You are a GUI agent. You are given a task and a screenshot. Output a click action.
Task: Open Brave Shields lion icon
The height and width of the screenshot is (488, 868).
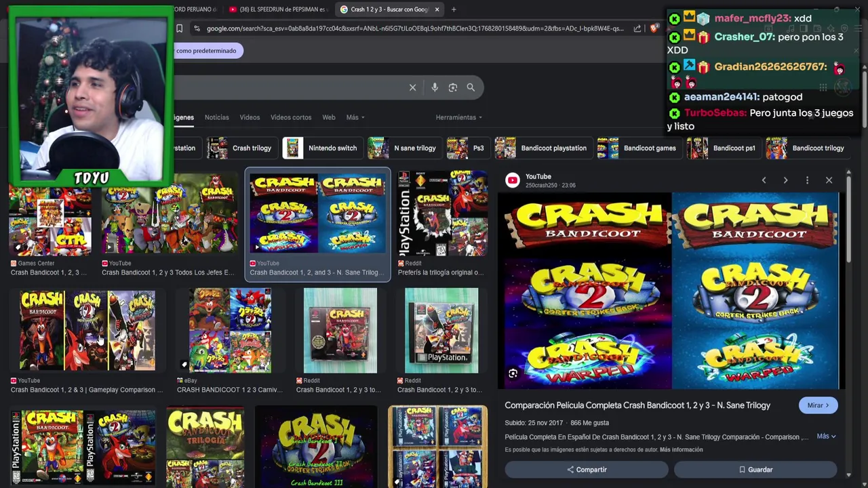654,28
